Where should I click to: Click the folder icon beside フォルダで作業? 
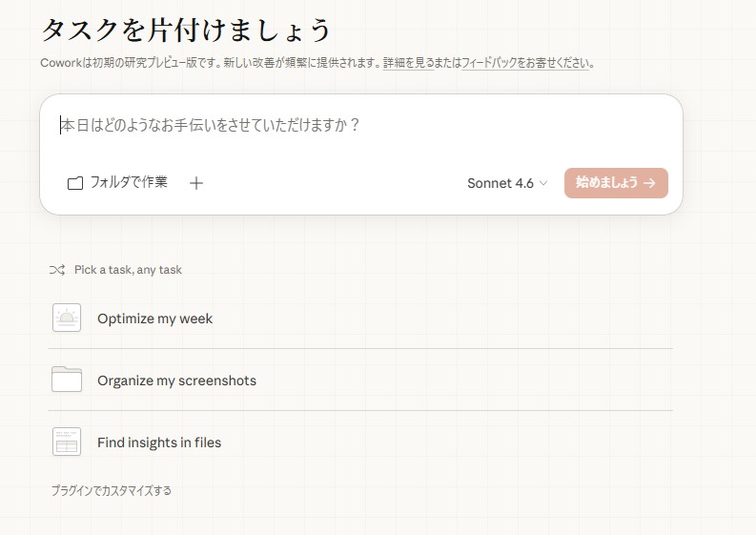point(75,183)
